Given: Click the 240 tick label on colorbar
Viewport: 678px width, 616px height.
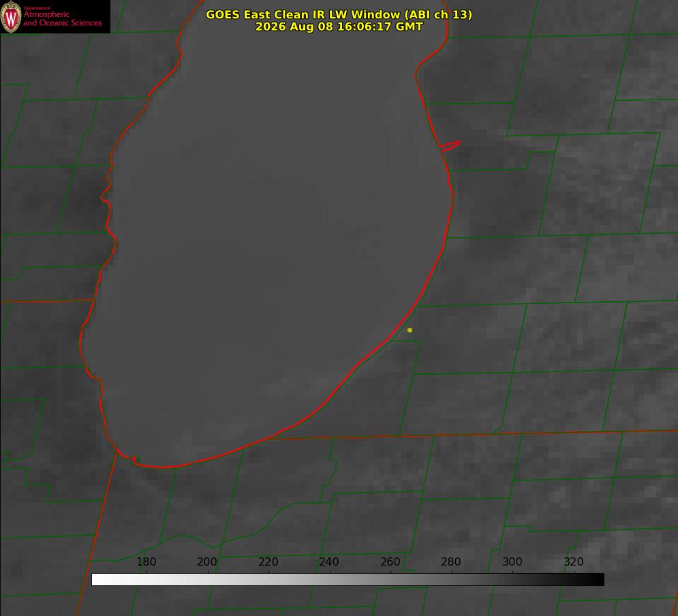Looking at the screenshot, I should (329, 561).
